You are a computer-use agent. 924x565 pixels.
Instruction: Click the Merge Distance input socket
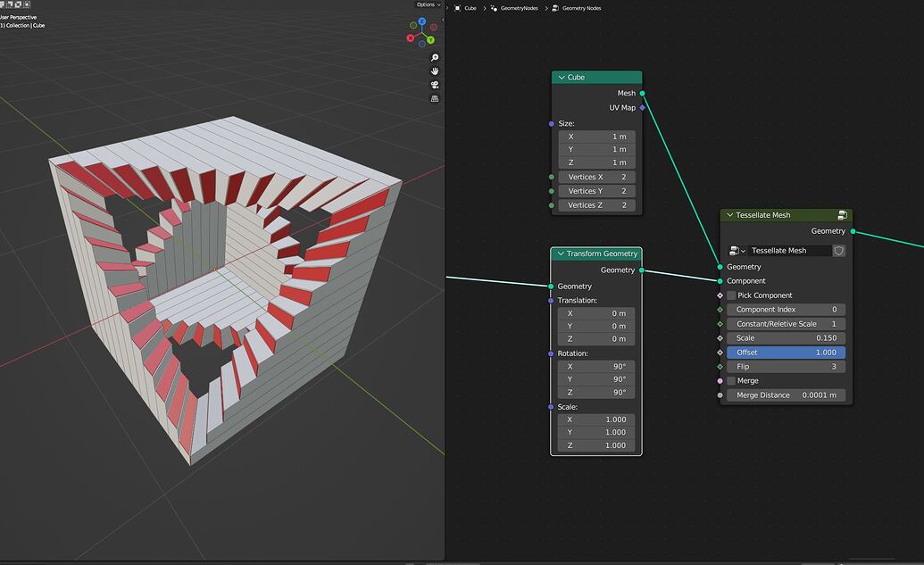pyautogui.click(x=720, y=395)
